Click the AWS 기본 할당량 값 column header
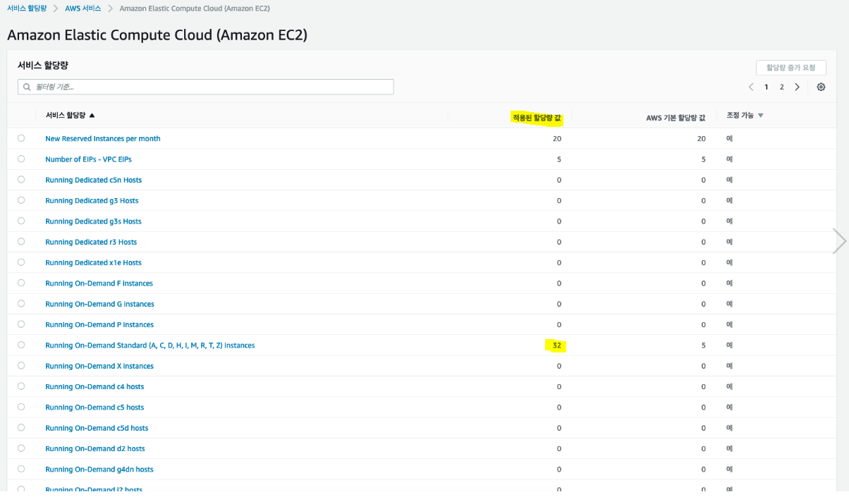Image resolution: width=849 pixels, height=504 pixels. pos(676,118)
